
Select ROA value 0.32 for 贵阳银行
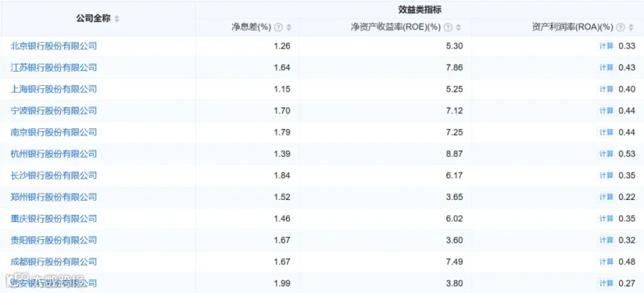pyautogui.click(x=627, y=240)
